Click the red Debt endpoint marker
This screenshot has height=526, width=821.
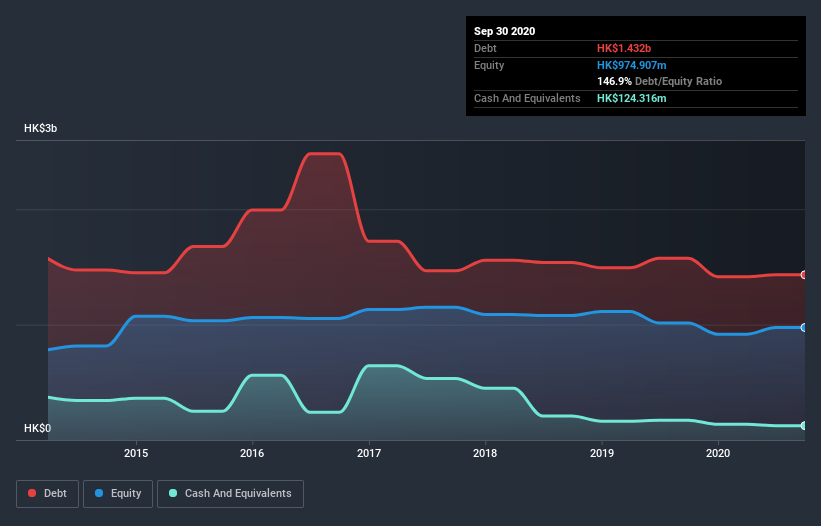pos(804,275)
